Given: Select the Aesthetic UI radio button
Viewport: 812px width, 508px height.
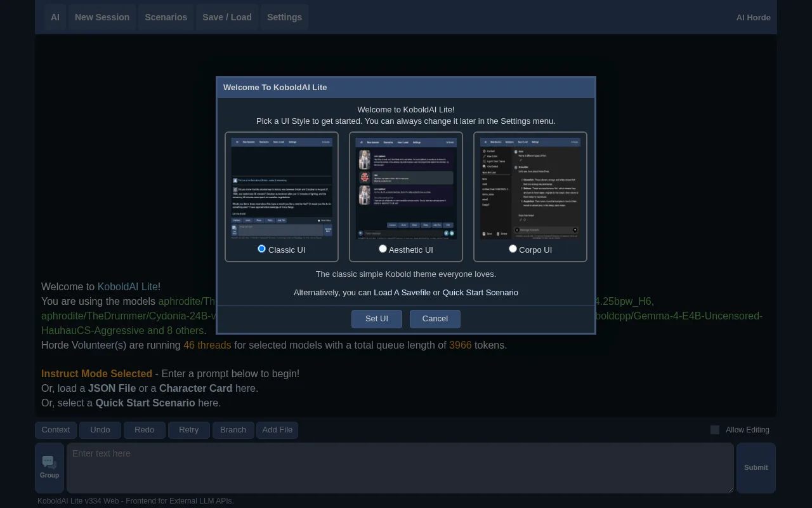Looking at the screenshot, I should pos(383,249).
